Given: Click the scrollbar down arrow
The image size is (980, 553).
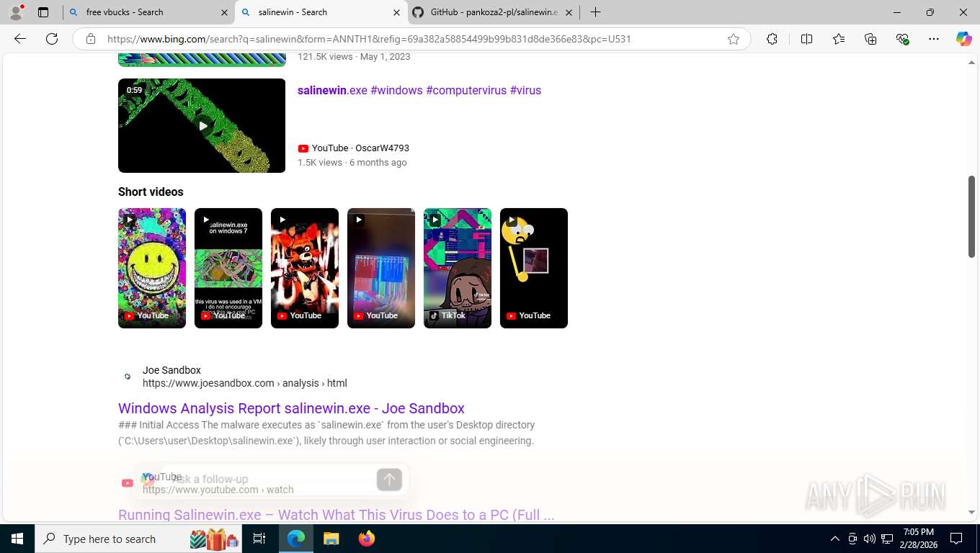Looking at the screenshot, I should point(971,512).
